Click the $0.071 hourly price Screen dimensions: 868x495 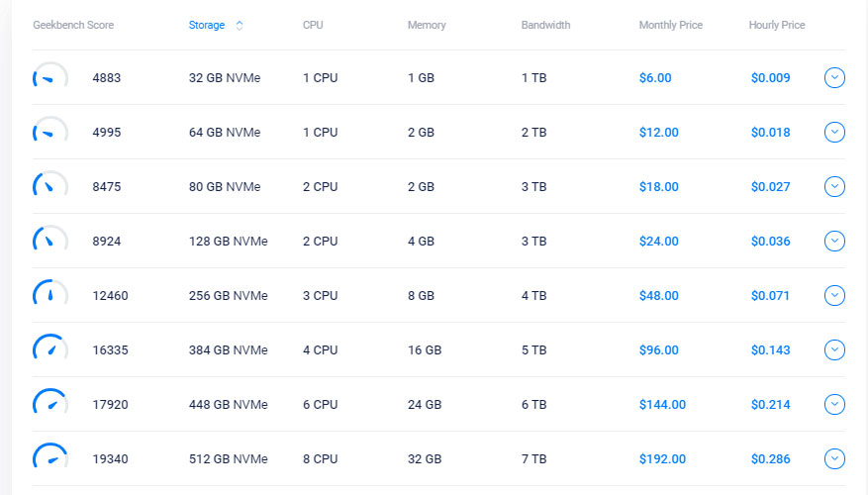[770, 296]
